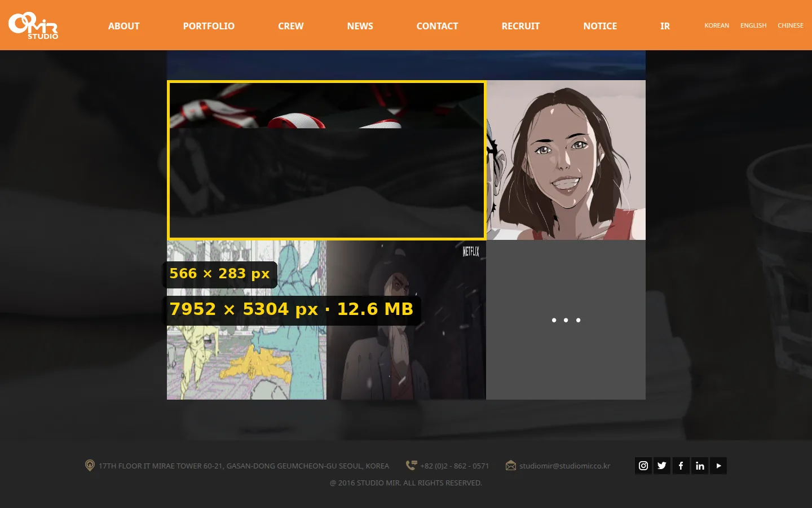
Task: Click the phone icon in footer
Action: [x=412, y=465]
